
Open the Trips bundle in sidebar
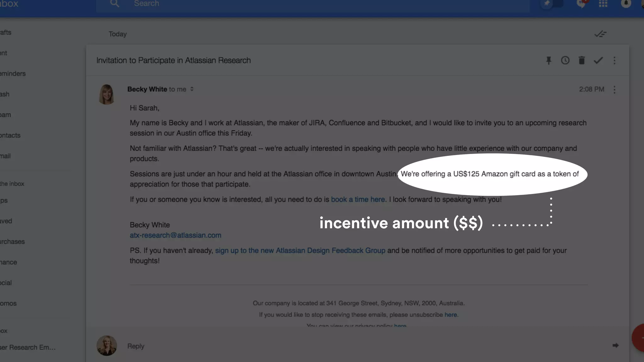click(4, 200)
